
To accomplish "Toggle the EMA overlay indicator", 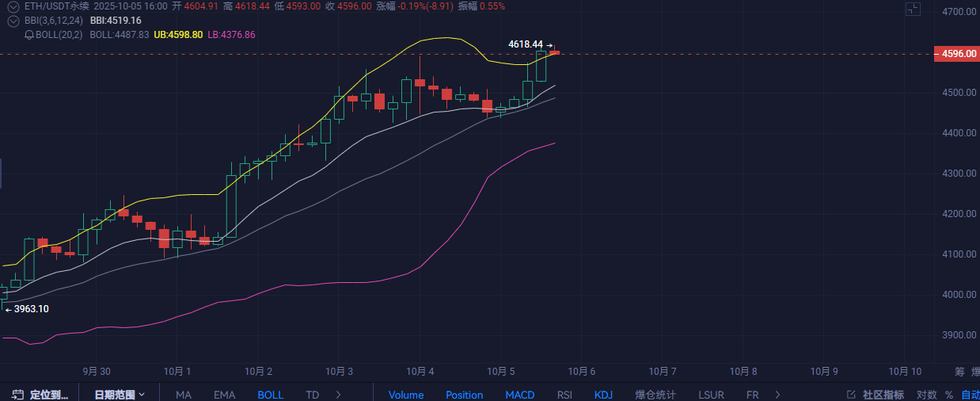I will point(224,395).
